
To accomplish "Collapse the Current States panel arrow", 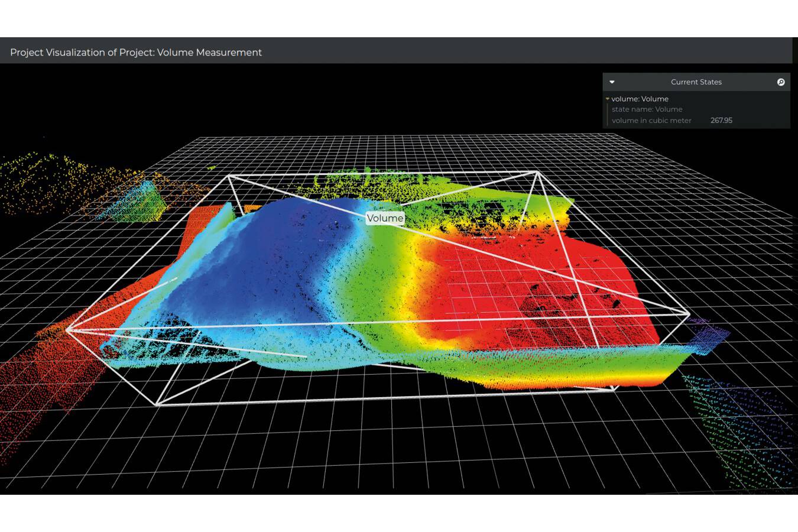I will click(612, 82).
